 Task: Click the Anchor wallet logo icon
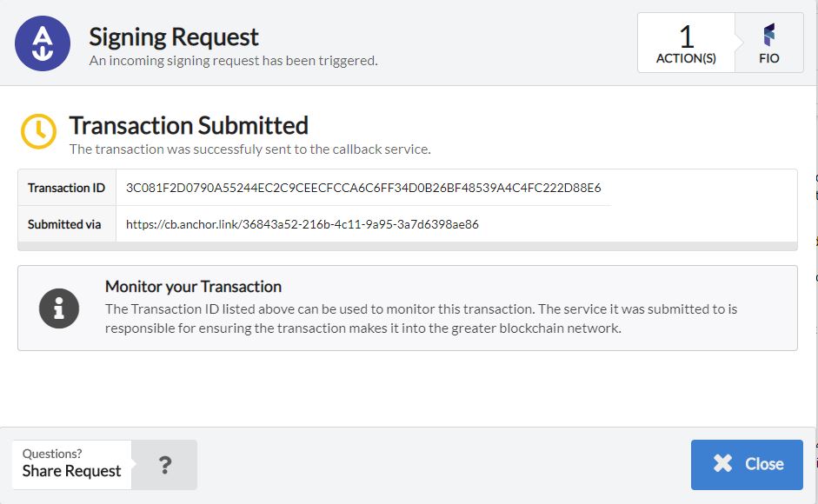pos(43,43)
